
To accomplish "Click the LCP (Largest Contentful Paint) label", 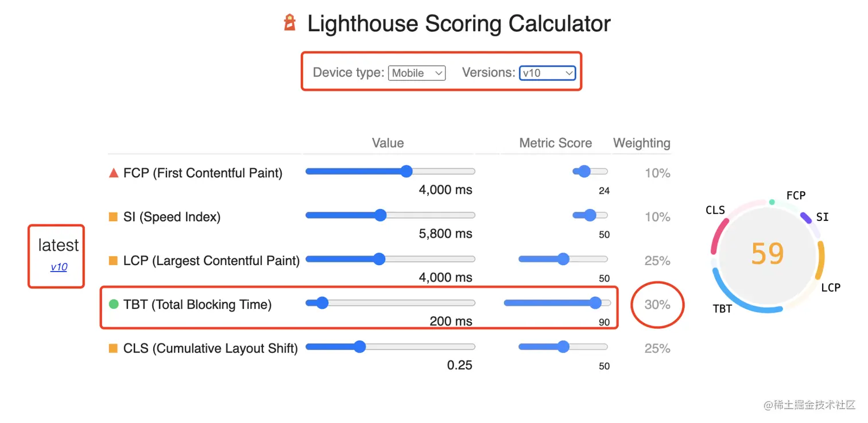I will coord(211,261).
